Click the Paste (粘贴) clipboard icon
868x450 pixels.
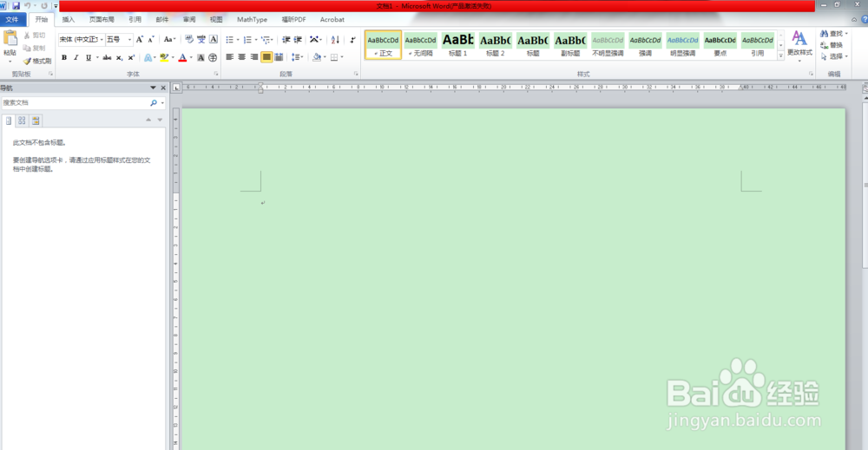[x=10, y=39]
